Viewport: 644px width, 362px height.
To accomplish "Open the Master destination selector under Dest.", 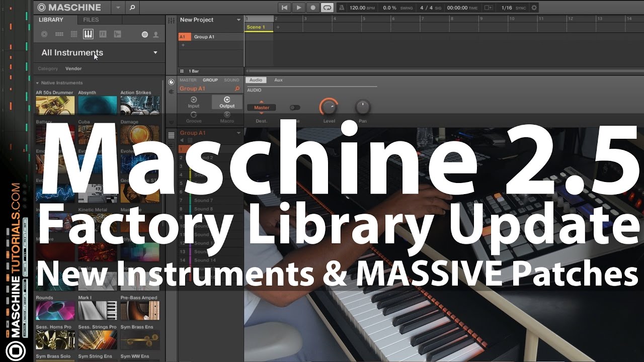I will [x=262, y=107].
